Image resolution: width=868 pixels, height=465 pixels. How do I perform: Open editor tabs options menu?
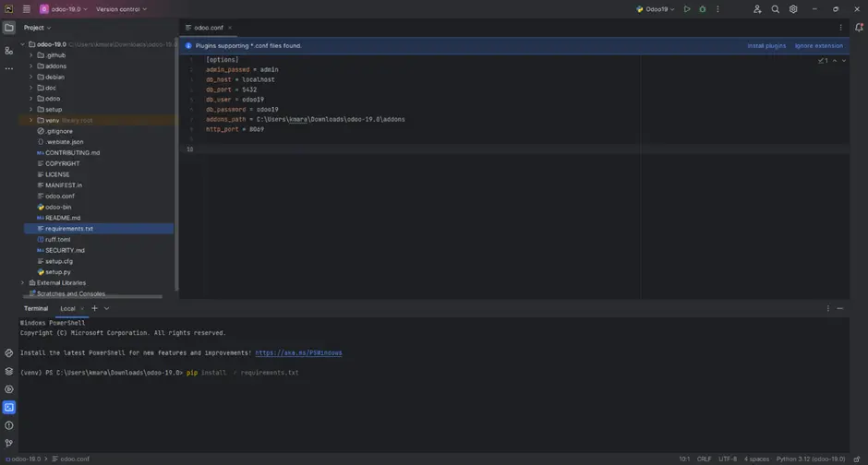(x=840, y=28)
